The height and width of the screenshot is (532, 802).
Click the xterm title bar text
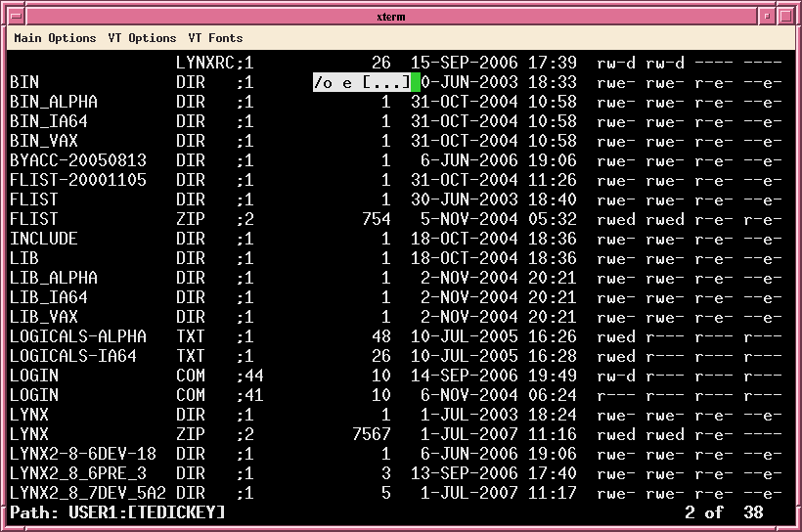[x=390, y=17]
